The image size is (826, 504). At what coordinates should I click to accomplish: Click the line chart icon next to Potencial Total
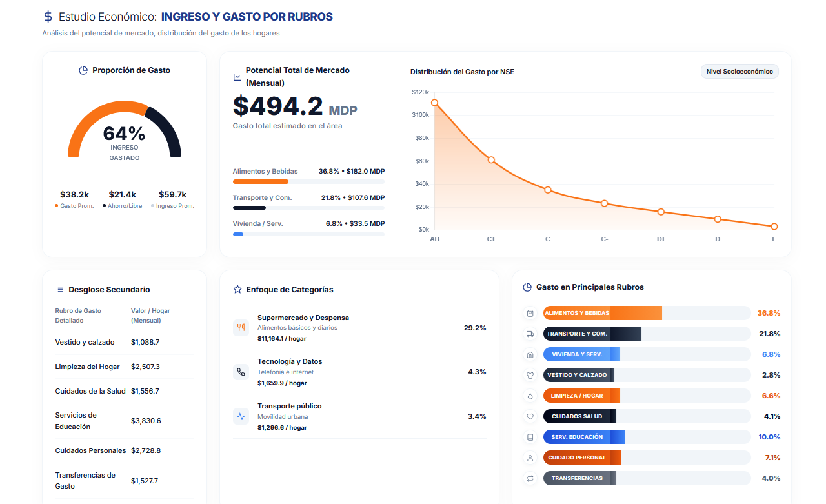237,77
